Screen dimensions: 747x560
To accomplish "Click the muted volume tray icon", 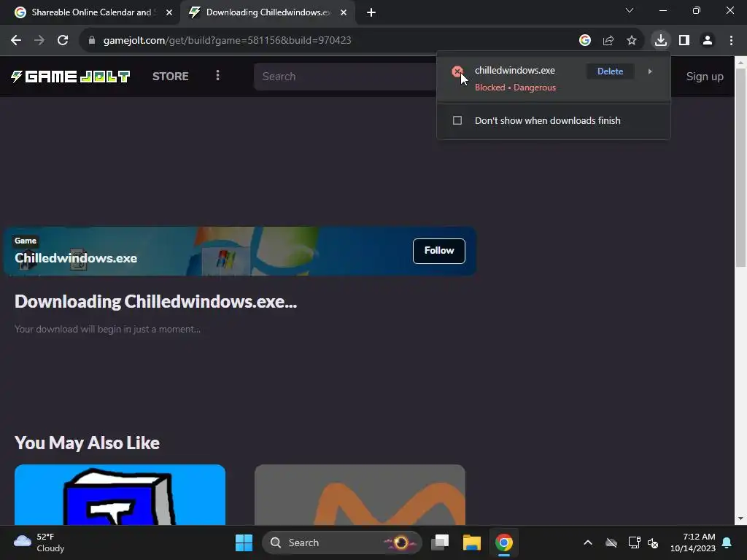I will tap(653, 542).
